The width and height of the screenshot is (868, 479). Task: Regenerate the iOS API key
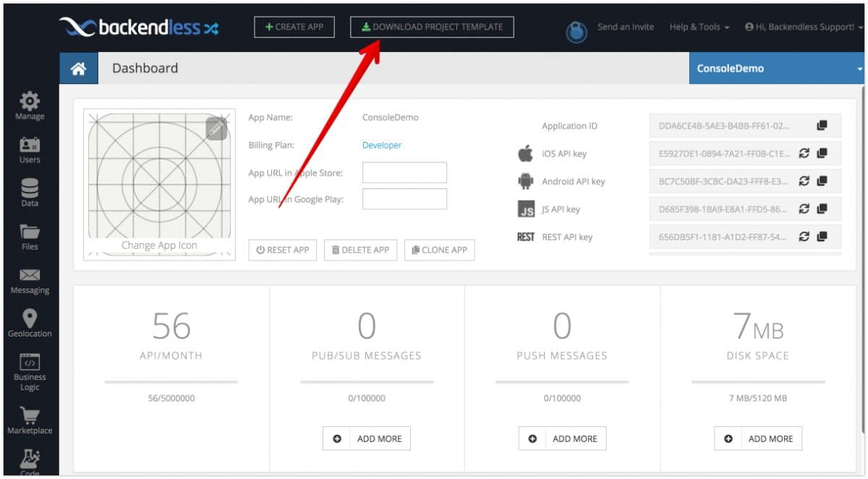pos(804,153)
